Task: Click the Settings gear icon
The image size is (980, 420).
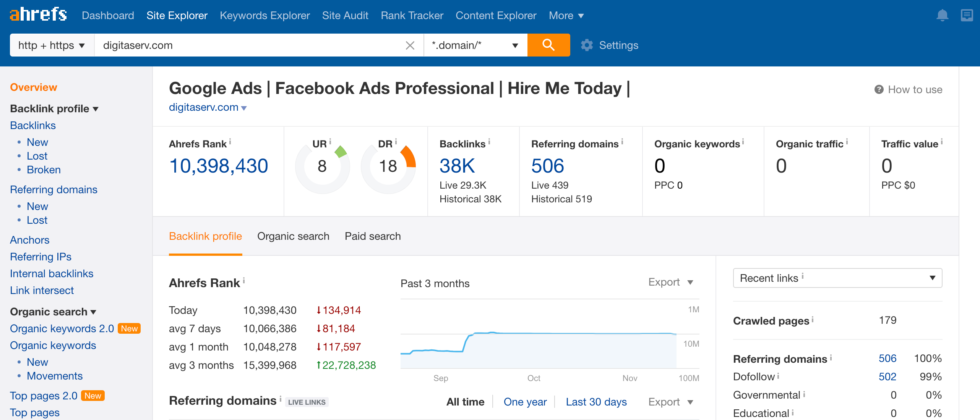Action: (x=587, y=45)
